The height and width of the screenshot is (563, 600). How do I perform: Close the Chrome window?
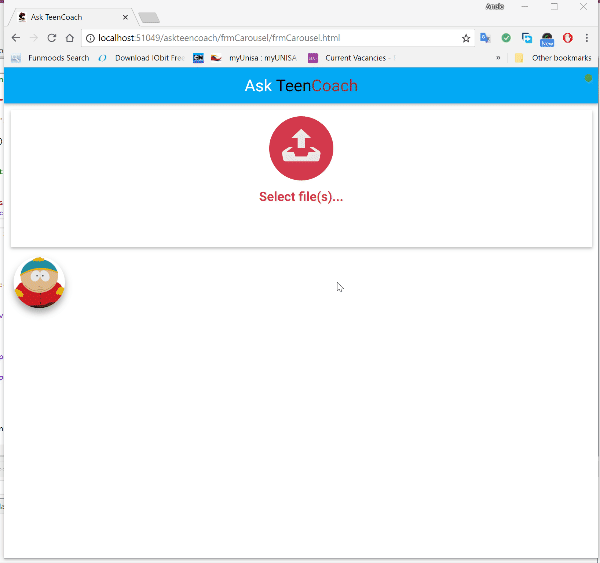pos(583,7)
